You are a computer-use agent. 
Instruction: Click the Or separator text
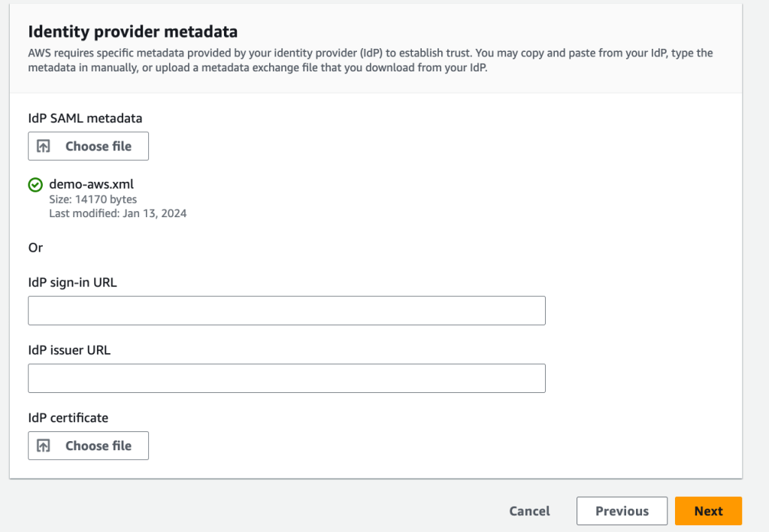(35, 247)
